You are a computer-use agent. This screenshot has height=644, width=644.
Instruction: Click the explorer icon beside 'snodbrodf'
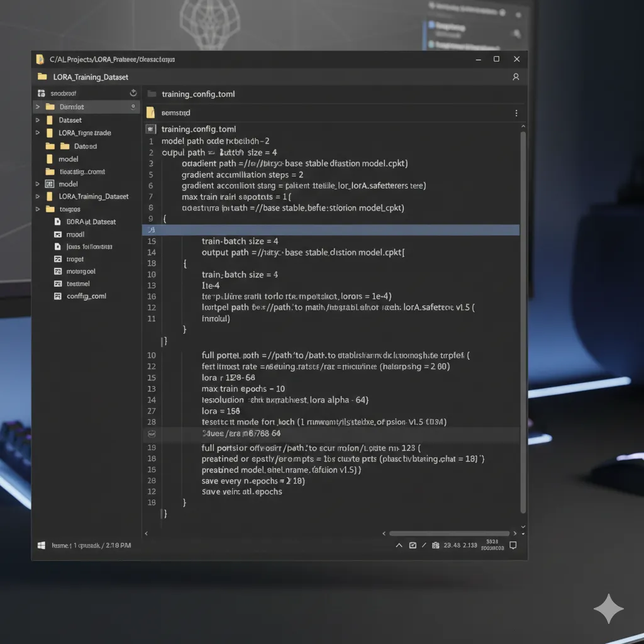click(x=41, y=93)
